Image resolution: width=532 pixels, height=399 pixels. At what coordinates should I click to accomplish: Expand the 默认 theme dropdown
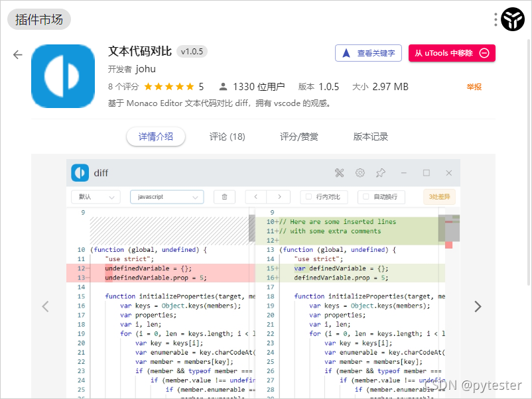click(96, 197)
